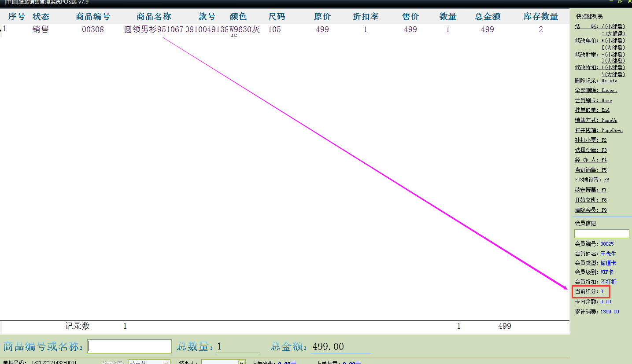Focus the 商品编号或名称 input box
The image size is (632, 364).
(x=129, y=346)
